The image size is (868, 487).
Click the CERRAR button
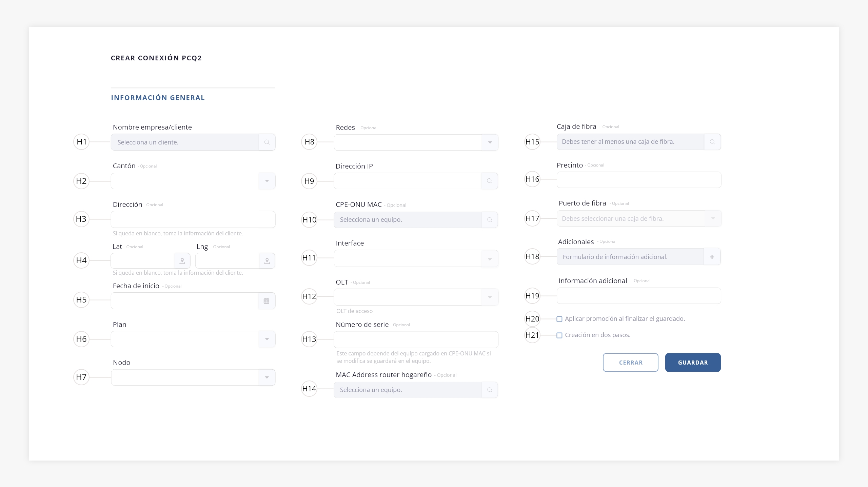click(631, 363)
